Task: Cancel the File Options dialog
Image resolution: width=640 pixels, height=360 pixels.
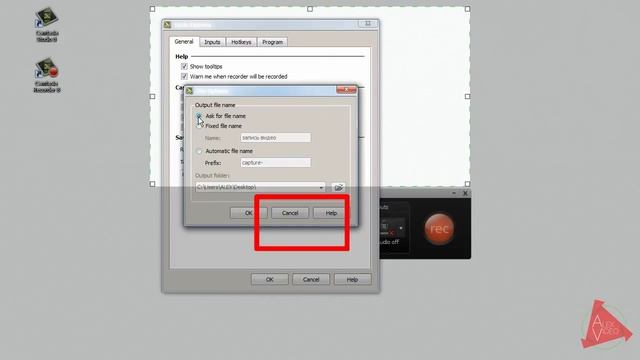Action: click(290, 213)
